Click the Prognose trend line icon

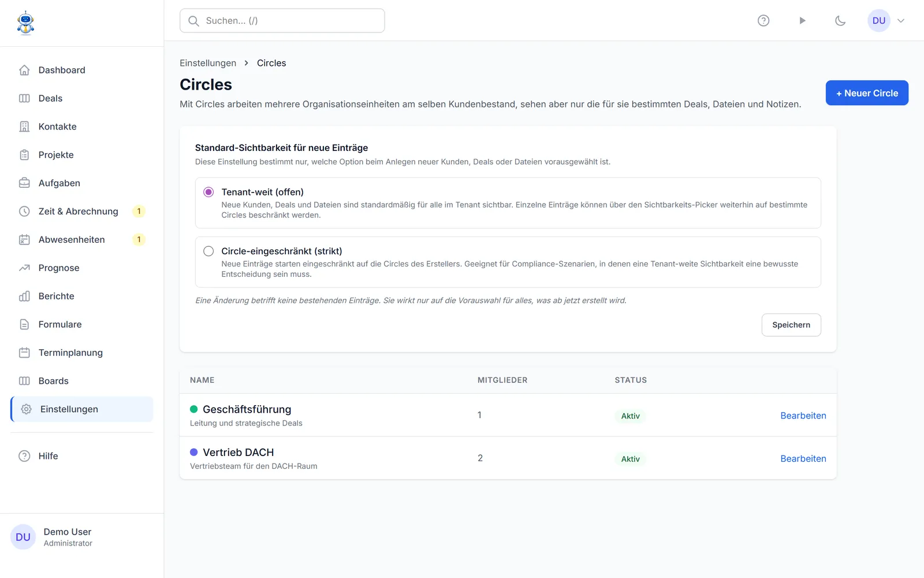(x=24, y=268)
